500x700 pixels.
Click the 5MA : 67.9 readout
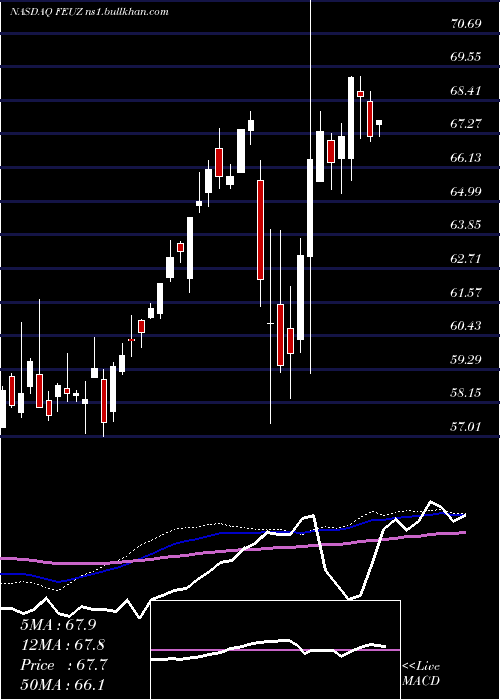click(x=58, y=625)
